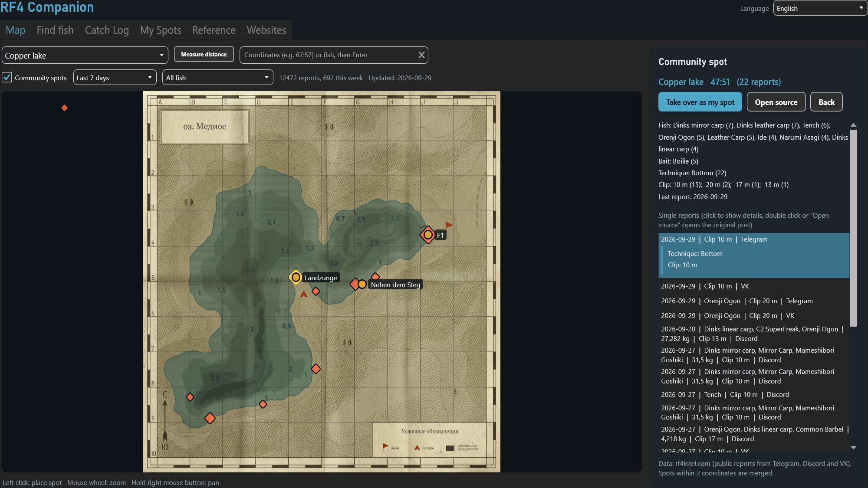Switch to the Find fish tab

(x=55, y=30)
